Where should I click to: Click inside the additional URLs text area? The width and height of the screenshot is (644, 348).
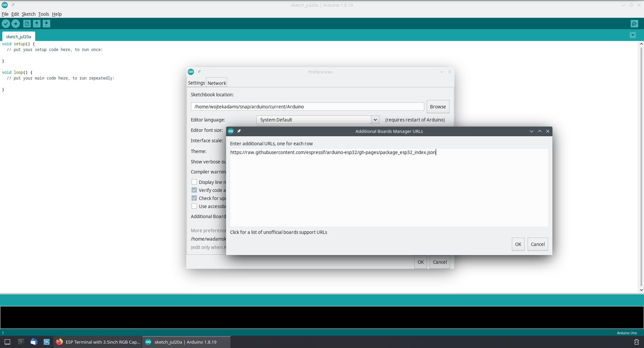pyautogui.click(x=389, y=187)
